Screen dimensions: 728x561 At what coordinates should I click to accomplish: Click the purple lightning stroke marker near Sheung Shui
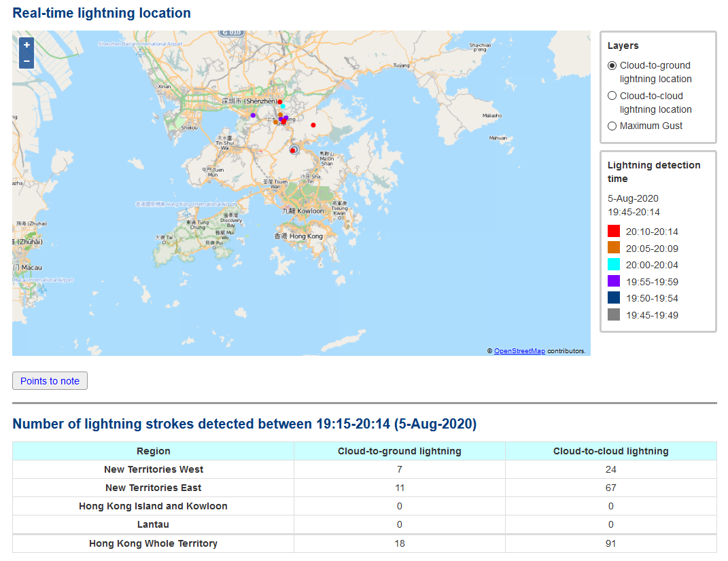pos(286,117)
